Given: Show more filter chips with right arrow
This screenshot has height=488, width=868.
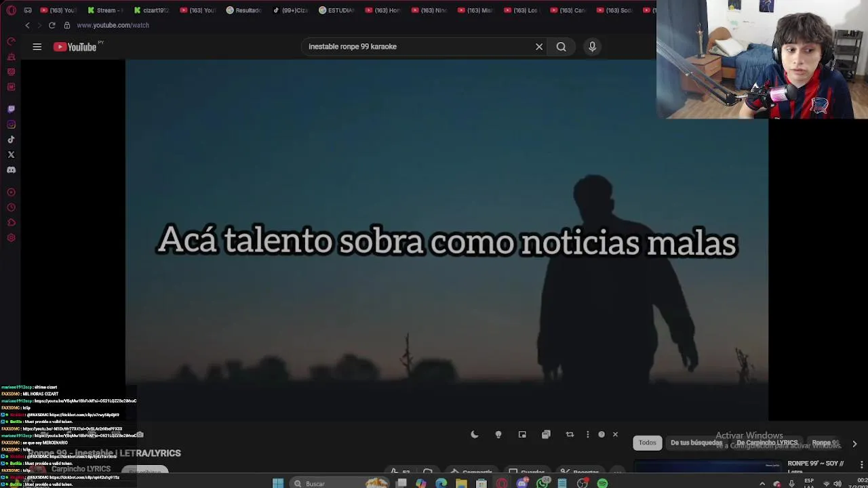Looking at the screenshot, I should tap(854, 443).
